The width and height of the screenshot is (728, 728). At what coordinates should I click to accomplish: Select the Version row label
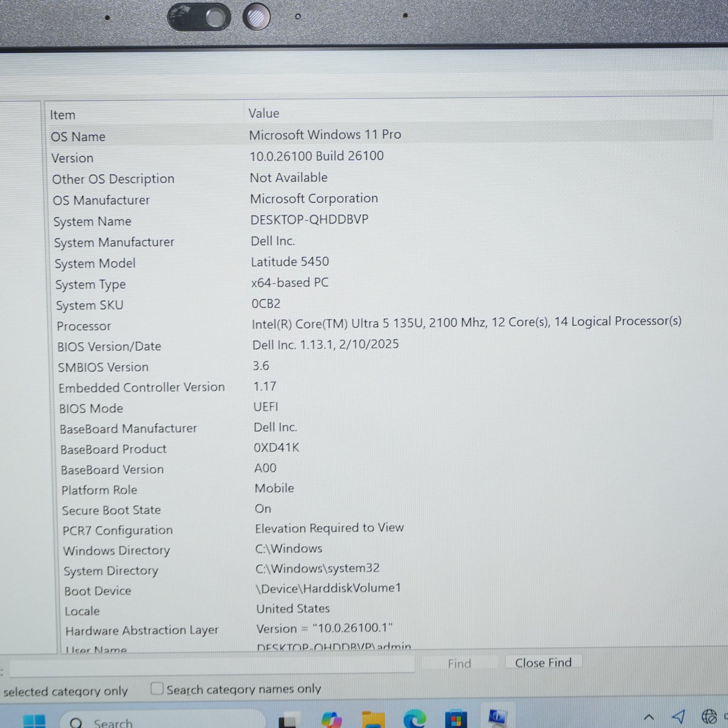(72, 158)
